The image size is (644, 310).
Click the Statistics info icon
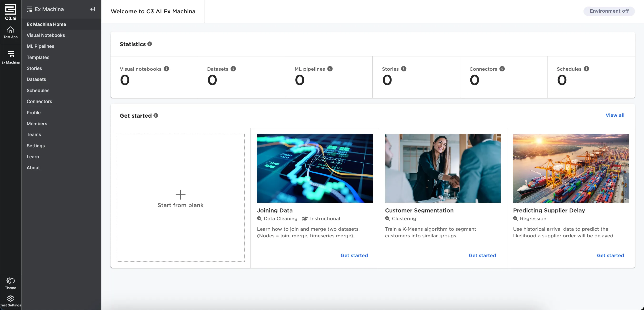[x=150, y=44]
